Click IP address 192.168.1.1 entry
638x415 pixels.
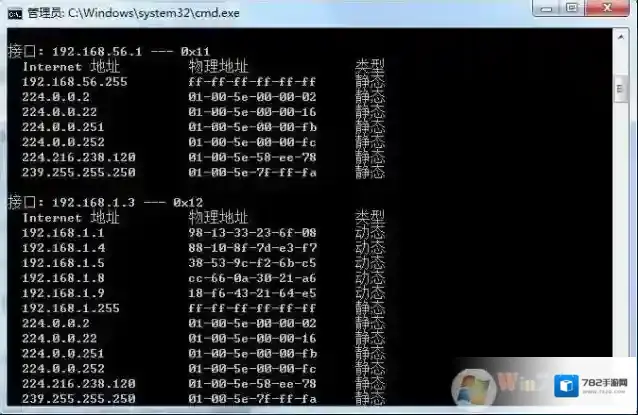point(63,232)
